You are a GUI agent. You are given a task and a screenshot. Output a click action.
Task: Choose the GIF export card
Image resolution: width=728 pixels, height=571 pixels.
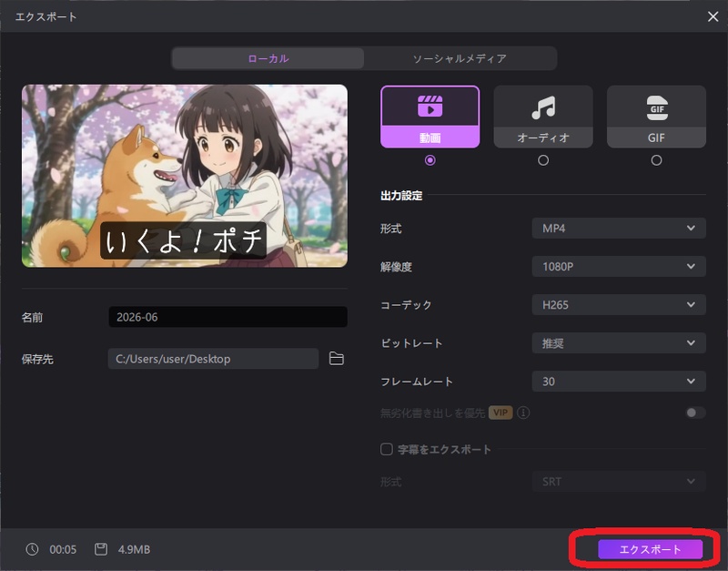coord(656,117)
